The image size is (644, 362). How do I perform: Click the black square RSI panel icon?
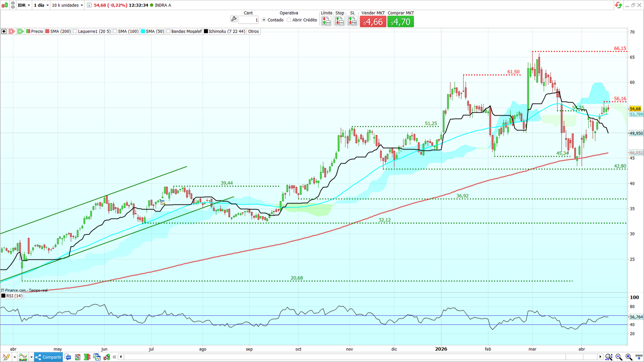(3, 295)
